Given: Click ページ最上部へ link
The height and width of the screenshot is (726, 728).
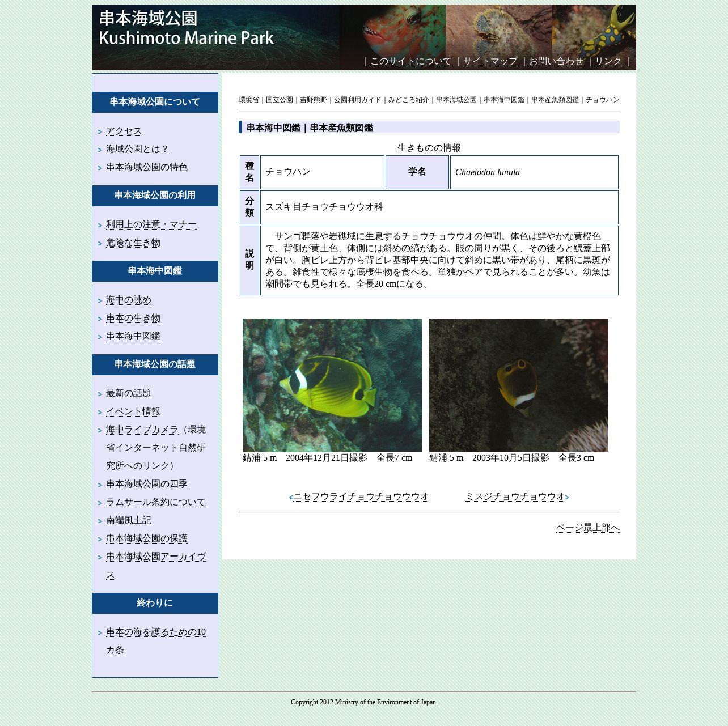Looking at the screenshot, I should pos(588,528).
